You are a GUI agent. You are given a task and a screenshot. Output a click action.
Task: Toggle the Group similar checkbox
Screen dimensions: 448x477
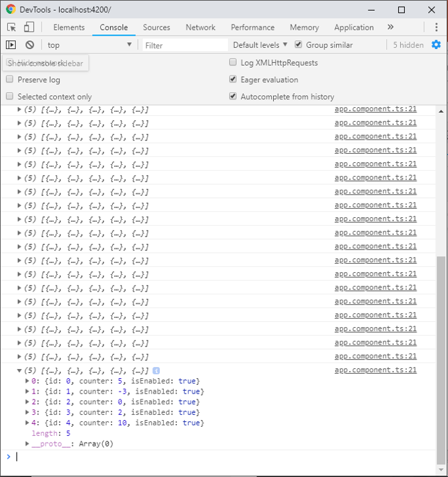tap(298, 44)
